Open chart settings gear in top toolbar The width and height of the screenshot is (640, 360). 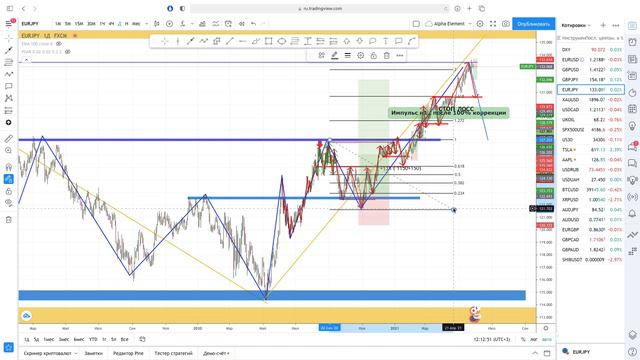click(480, 24)
